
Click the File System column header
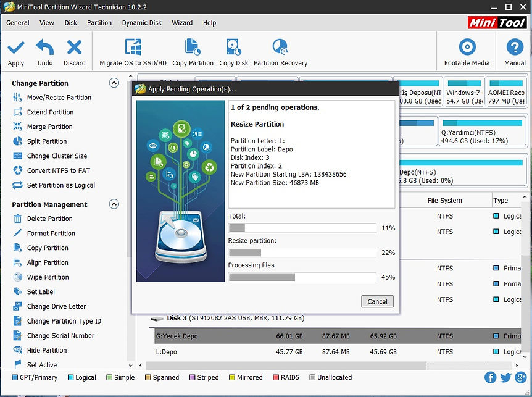click(x=444, y=200)
